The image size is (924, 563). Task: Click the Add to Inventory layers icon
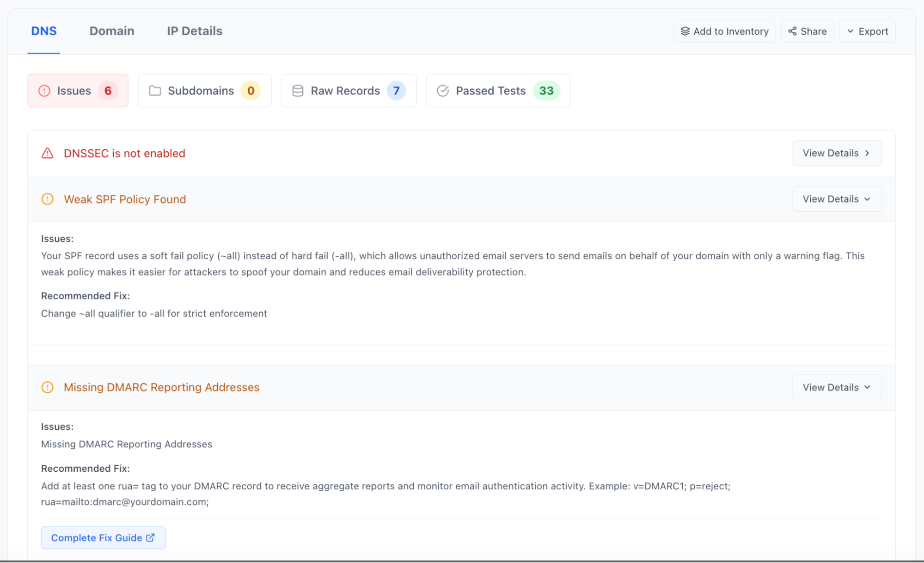(685, 31)
